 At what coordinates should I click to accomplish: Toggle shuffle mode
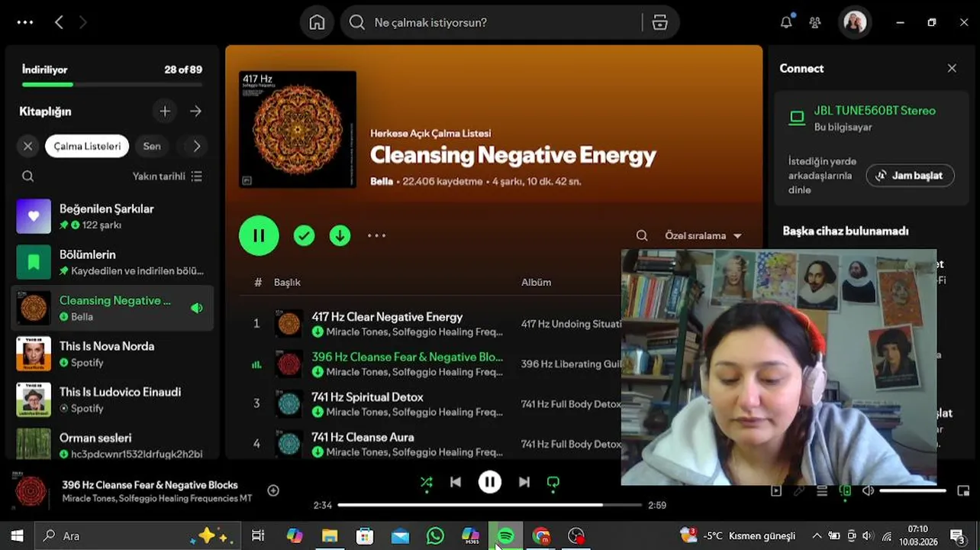click(427, 482)
